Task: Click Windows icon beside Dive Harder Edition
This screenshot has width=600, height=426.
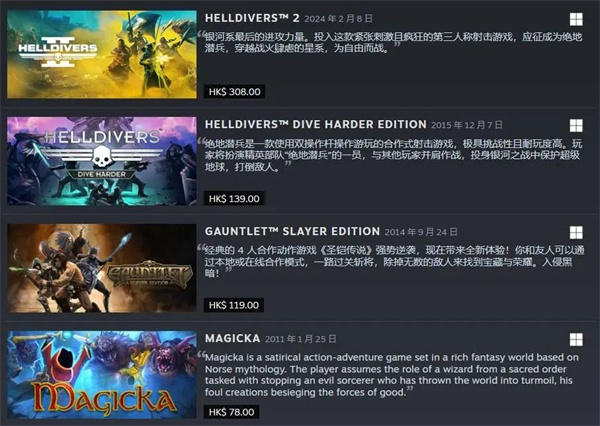Action: click(576, 126)
